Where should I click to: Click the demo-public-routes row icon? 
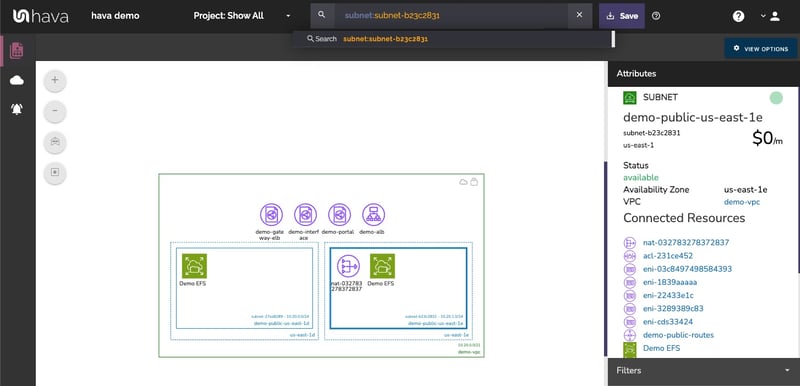coord(630,335)
